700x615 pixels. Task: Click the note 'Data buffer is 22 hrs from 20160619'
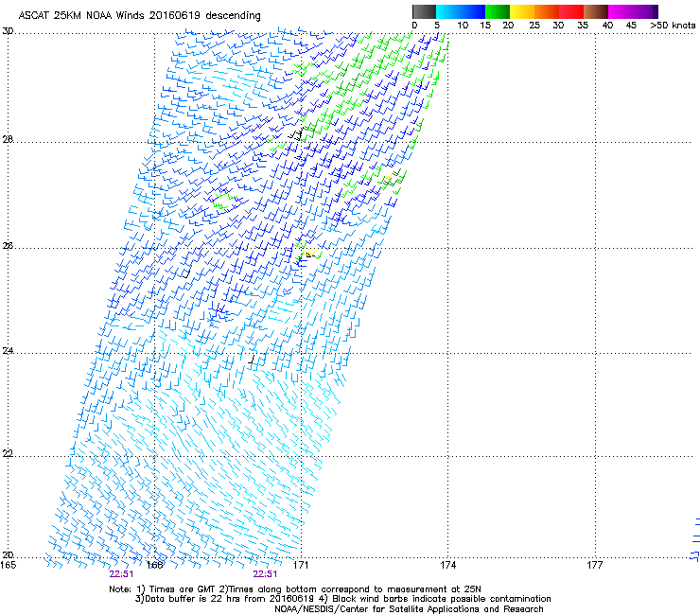(x=229, y=599)
